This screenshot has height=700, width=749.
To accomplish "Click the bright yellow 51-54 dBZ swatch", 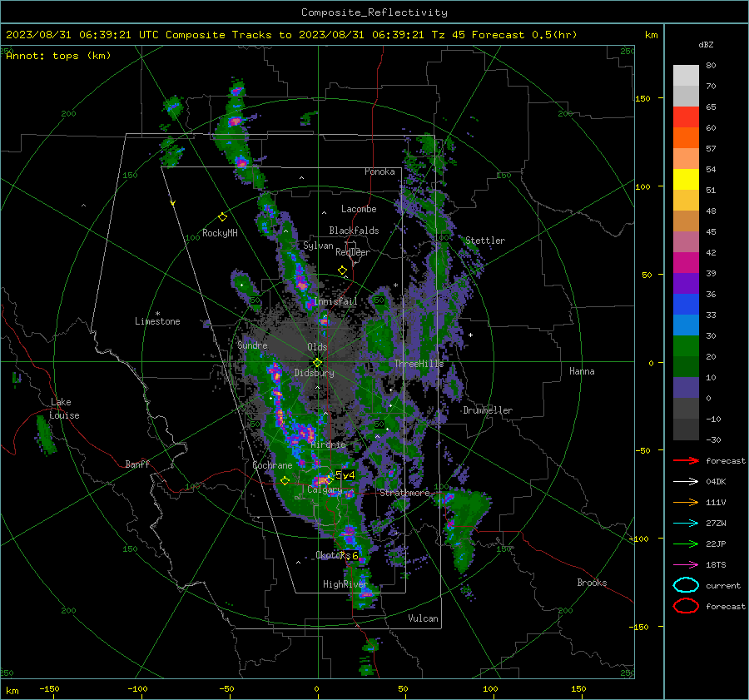I will (686, 179).
